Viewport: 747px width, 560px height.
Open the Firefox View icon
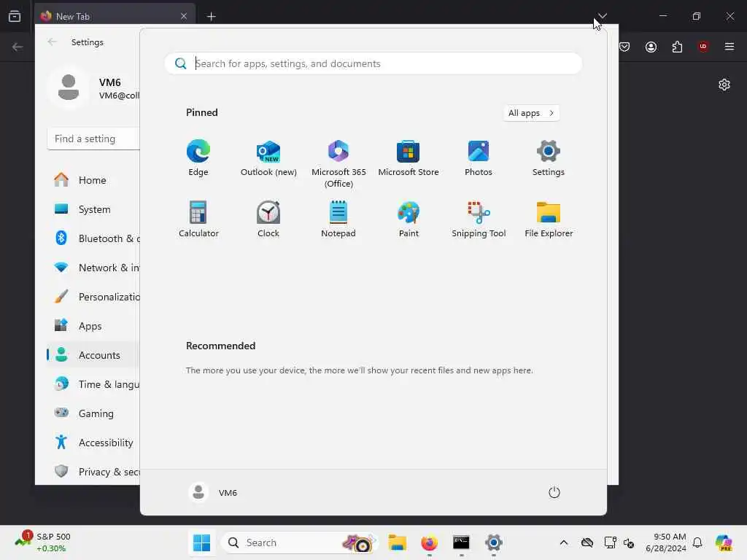click(15, 16)
